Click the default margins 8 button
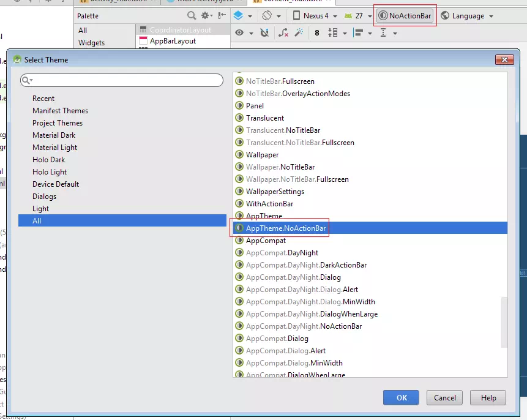 click(317, 33)
